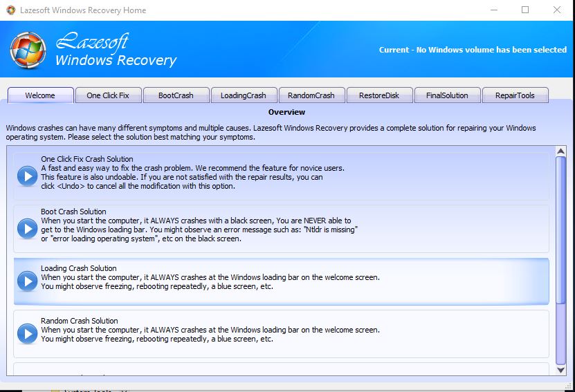Click the '<Undo> to cancel' description line
Screen dimensions: 575x392
click(138, 186)
